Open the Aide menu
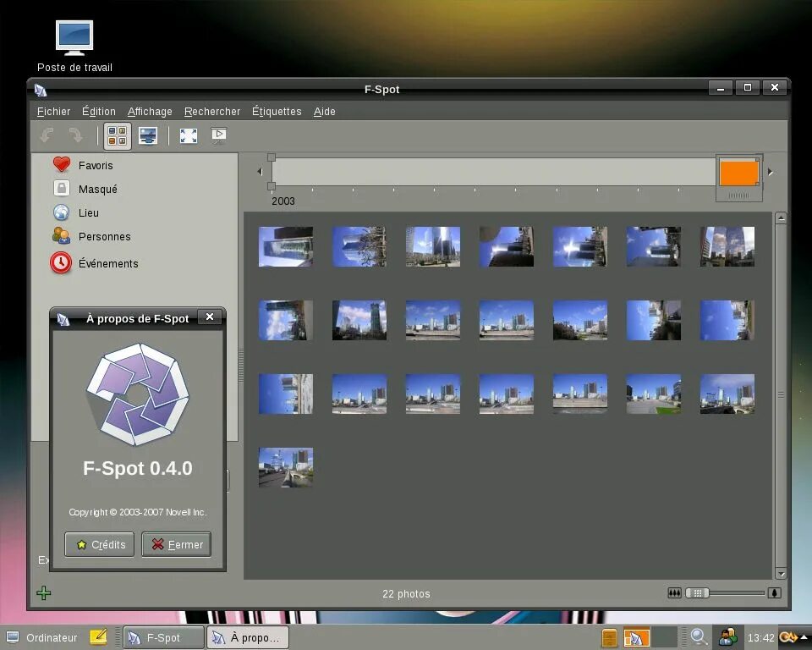The image size is (812, 650). point(324,112)
